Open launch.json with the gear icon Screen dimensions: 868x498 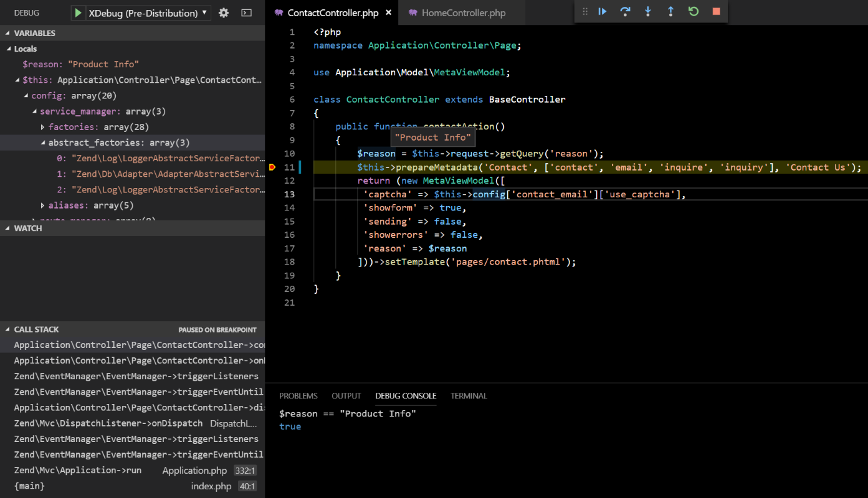pos(224,13)
